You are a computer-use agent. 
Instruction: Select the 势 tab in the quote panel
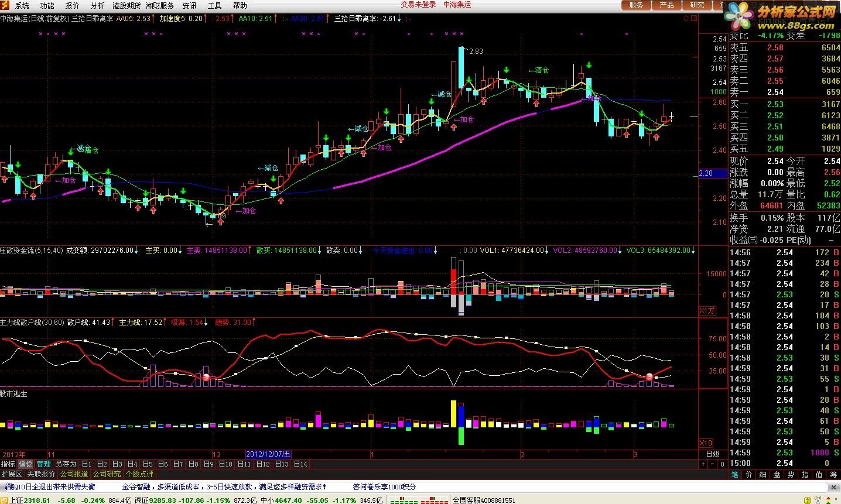tap(791, 474)
